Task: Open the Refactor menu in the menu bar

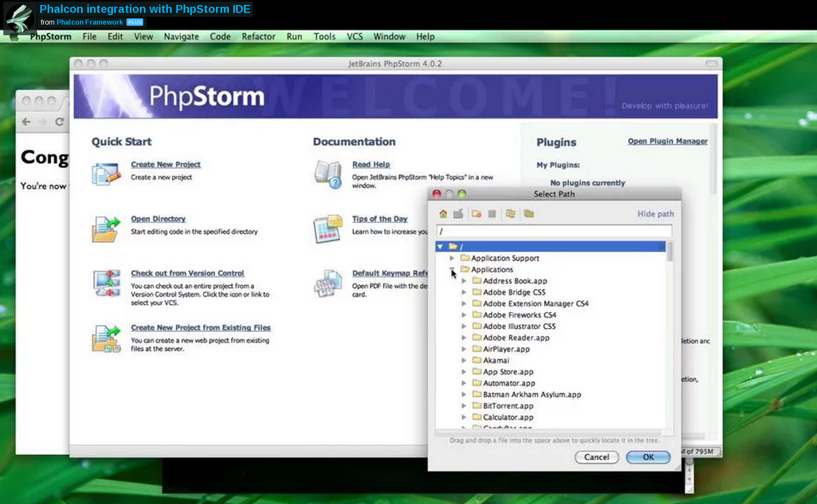Action: (x=258, y=36)
